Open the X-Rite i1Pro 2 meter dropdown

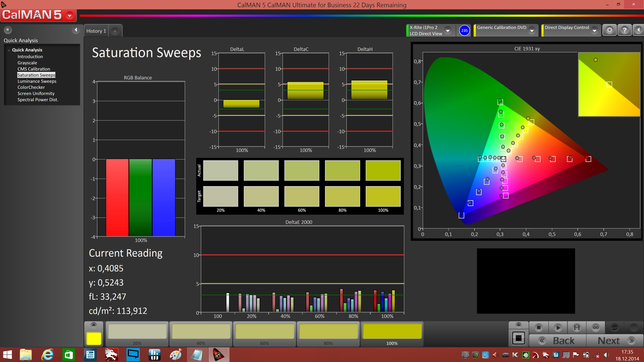[447, 30]
